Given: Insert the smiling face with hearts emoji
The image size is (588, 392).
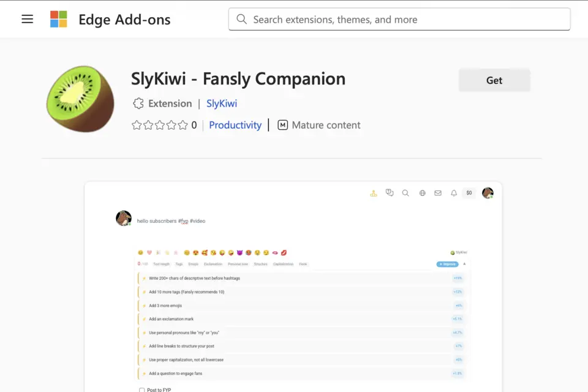Looking at the screenshot, I should [x=205, y=252].
